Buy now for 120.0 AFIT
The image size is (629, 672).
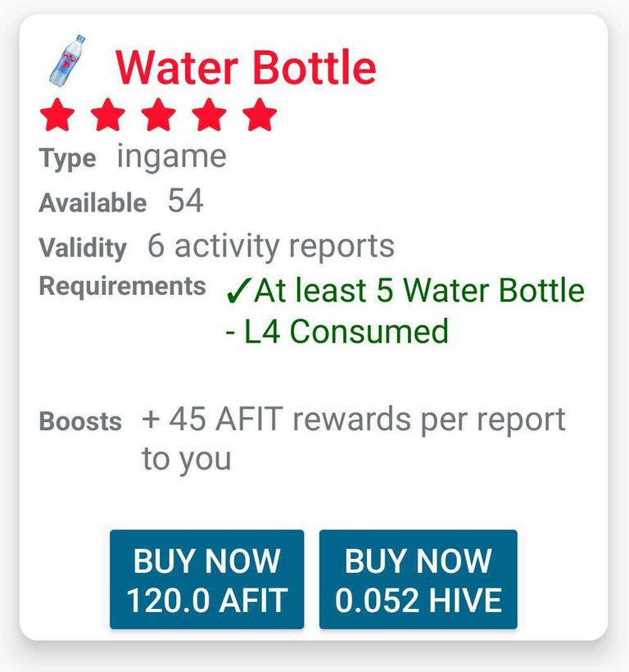click(207, 579)
